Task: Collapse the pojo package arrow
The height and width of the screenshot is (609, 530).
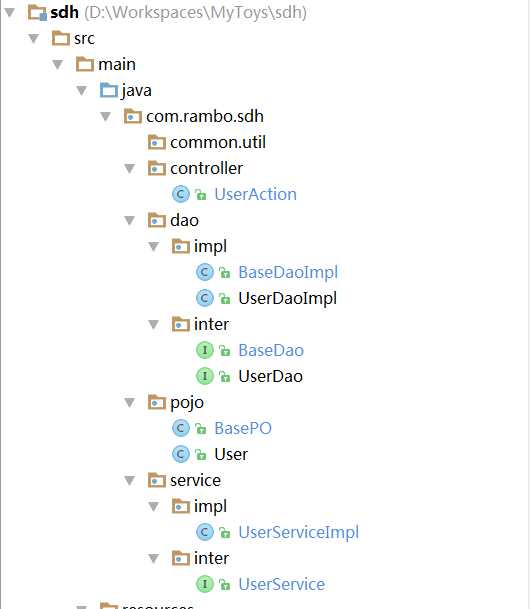Action: 129,402
